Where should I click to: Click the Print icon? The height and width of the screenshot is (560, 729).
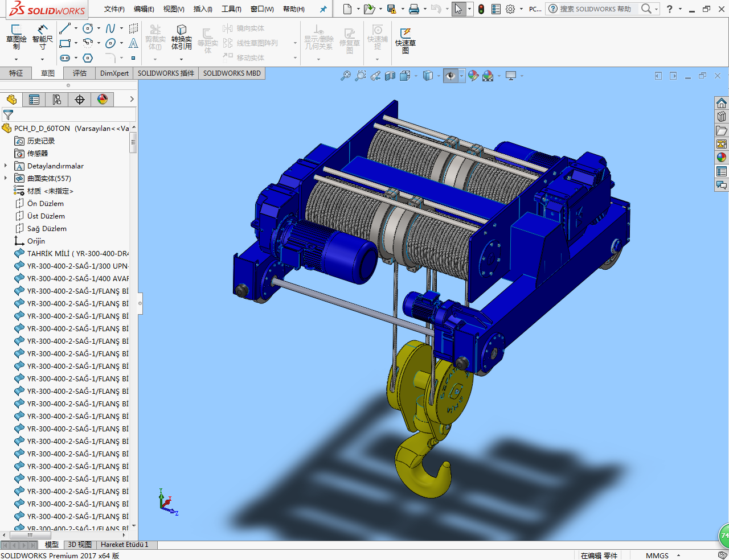pyautogui.click(x=414, y=9)
